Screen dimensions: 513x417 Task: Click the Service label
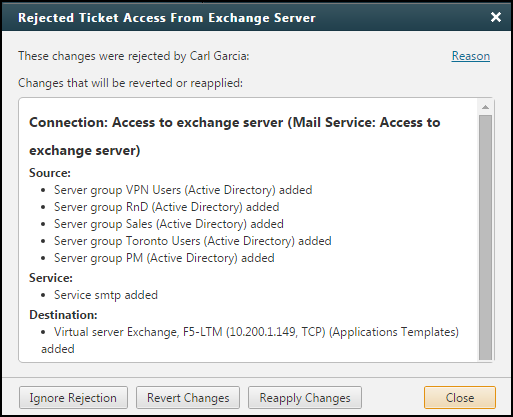click(x=51, y=278)
